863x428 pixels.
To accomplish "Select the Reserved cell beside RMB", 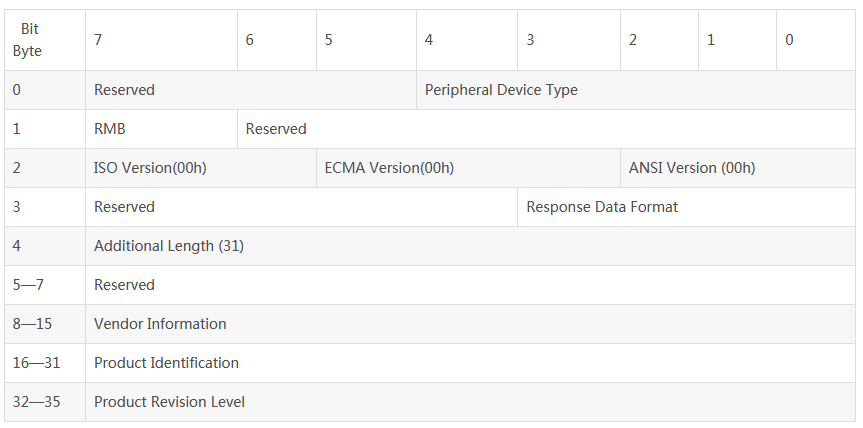I will coord(547,129).
